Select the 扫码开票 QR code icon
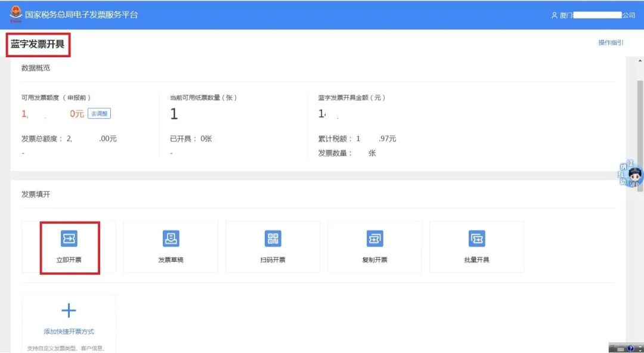 coord(273,239)
